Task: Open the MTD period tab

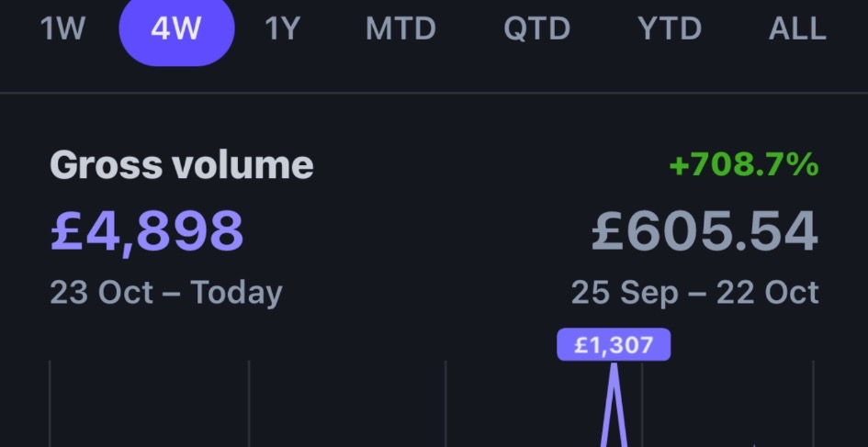Action: [400, 29]
